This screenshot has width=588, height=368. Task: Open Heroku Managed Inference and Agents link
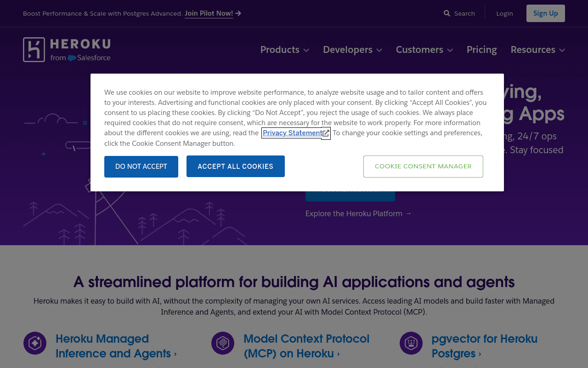pos(116,346)
